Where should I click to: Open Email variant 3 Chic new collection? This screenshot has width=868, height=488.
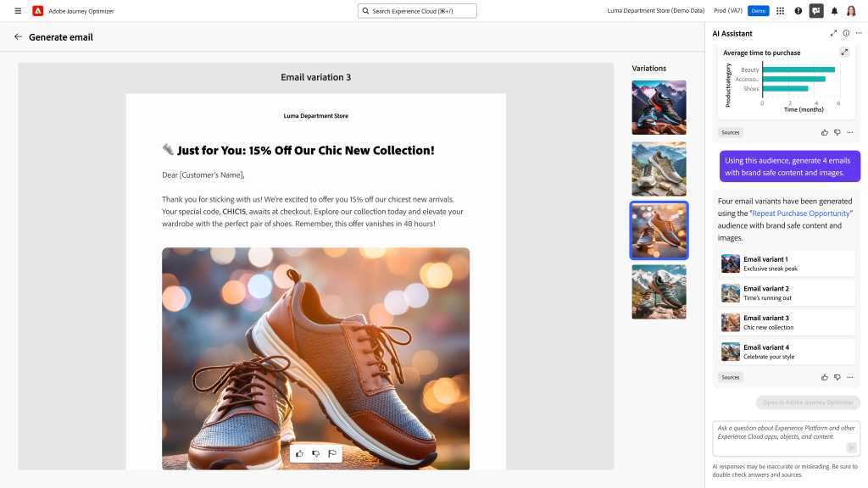[x=786, y=322]
